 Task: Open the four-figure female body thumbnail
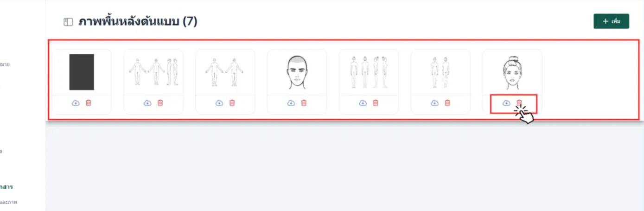369,72
